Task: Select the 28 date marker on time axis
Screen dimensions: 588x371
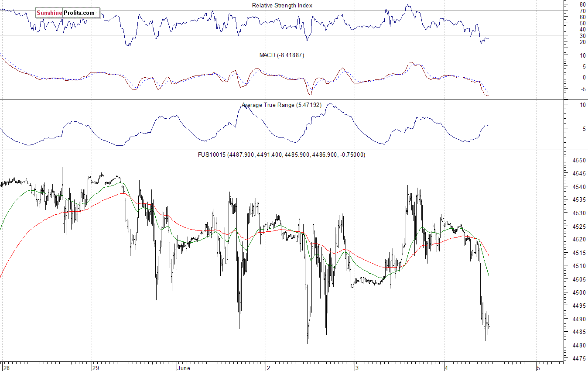Action: click(x=6, y=368)
